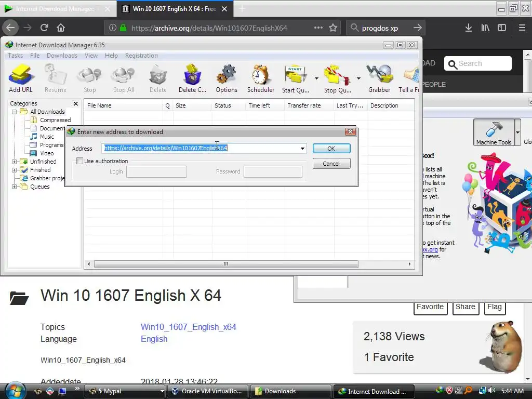532x399 pixels.
Task: Enable Use authorization checkbox
Action: pyautogui.click(x=79, y=161)
